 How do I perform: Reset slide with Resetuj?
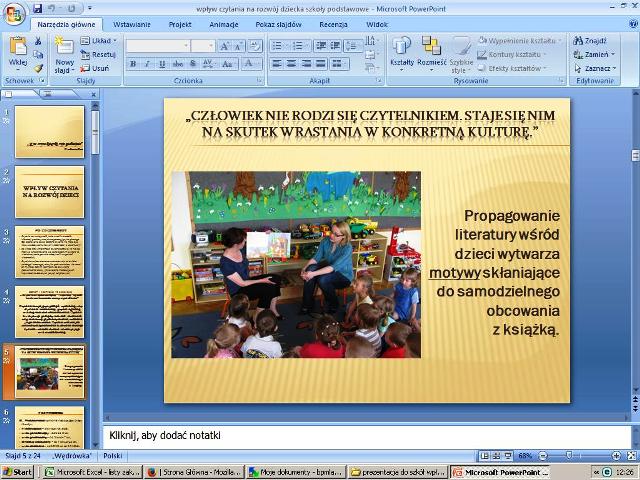click(98, 54)
